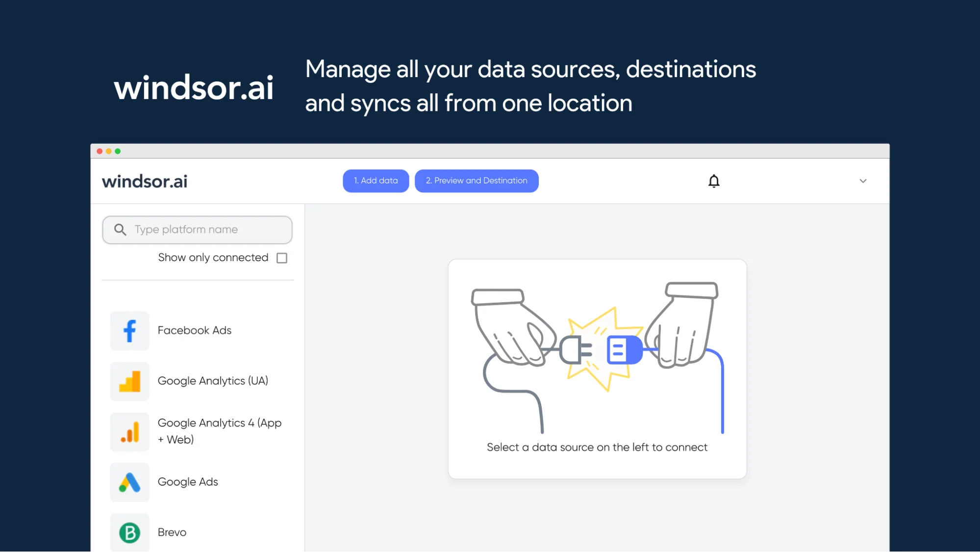Select the Facebook Ads connector icon
The height and width of the screenshot is (552, 980).
coord(129,331)
